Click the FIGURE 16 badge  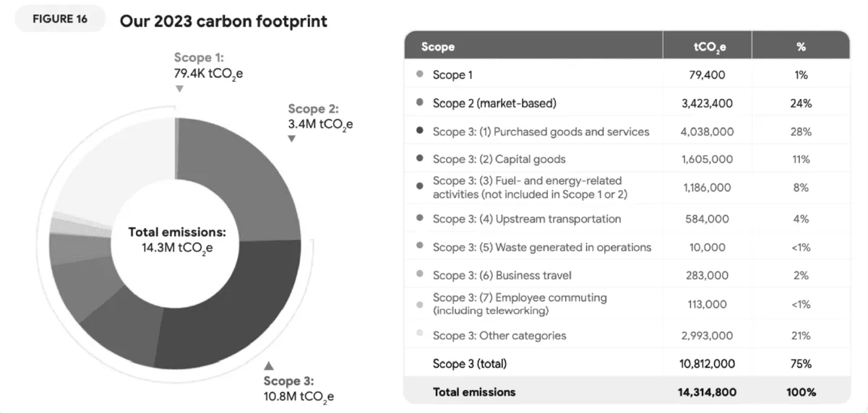tap(60, 19)
